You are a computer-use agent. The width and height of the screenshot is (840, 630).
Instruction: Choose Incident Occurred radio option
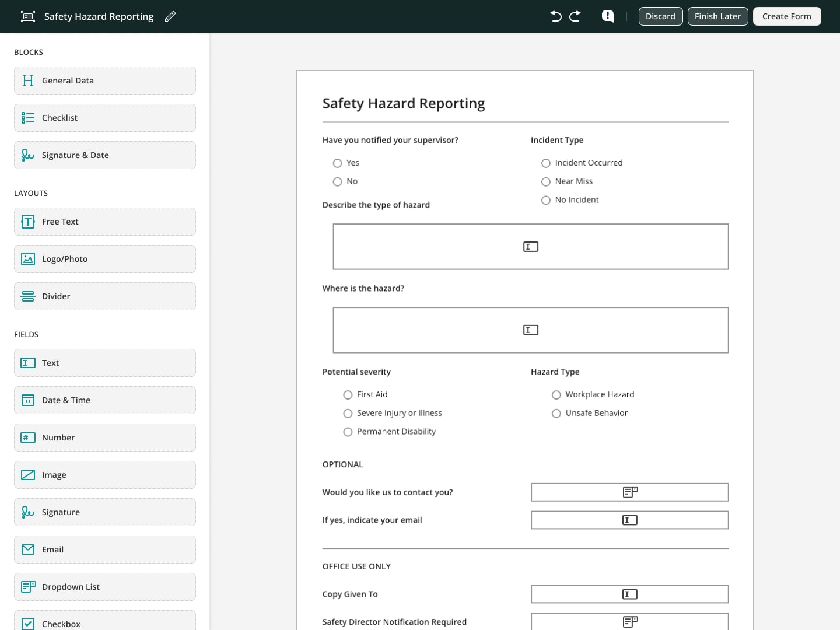546,163
